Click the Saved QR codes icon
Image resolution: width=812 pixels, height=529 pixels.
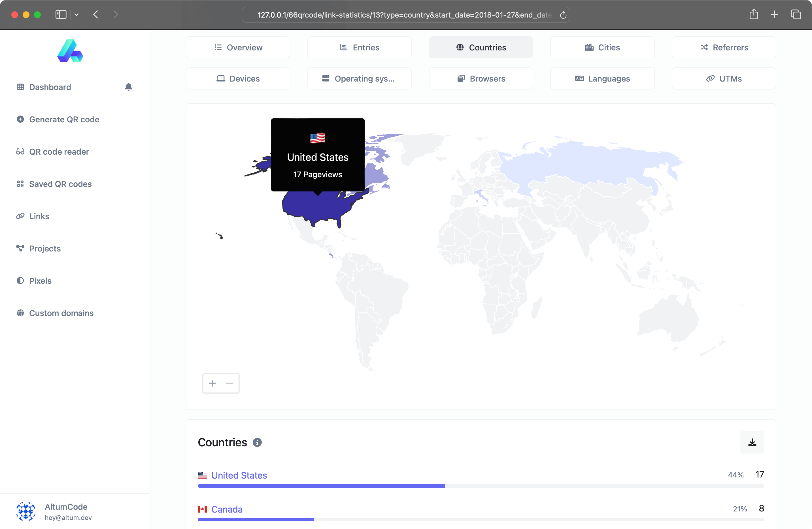pyautogui.click(x=20, y=184)
